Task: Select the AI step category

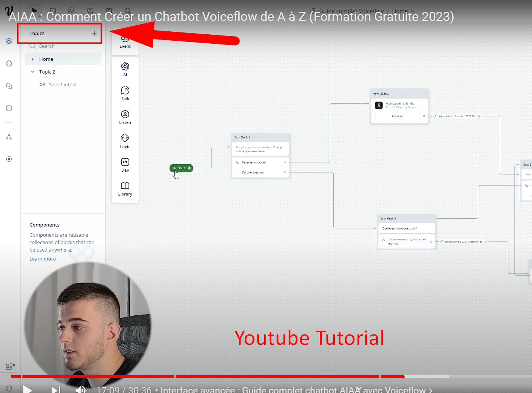Action: pyautogui.click(x=125, y=69)
